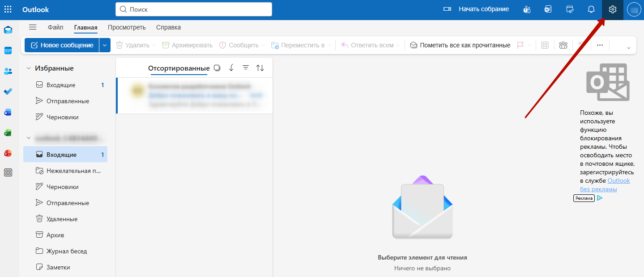Open the Файл menu
644x277 pixels.
pyautogui.click(x=55, y=27)
